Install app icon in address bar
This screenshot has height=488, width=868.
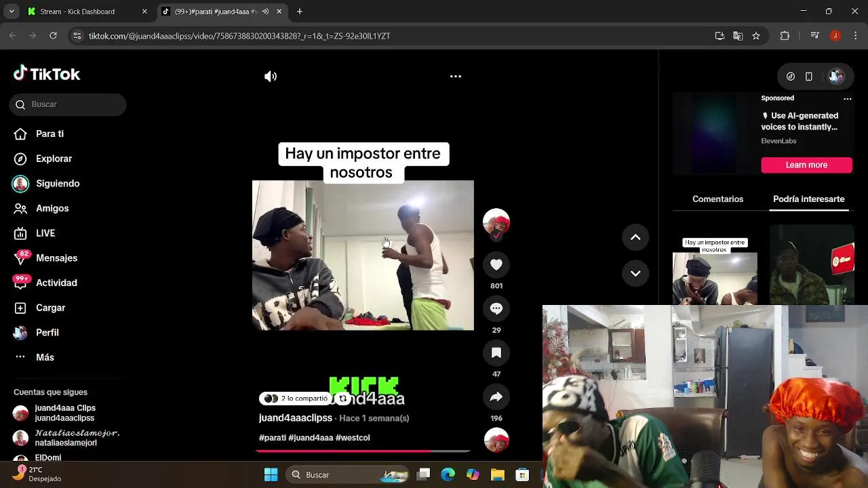click(719, 36)
